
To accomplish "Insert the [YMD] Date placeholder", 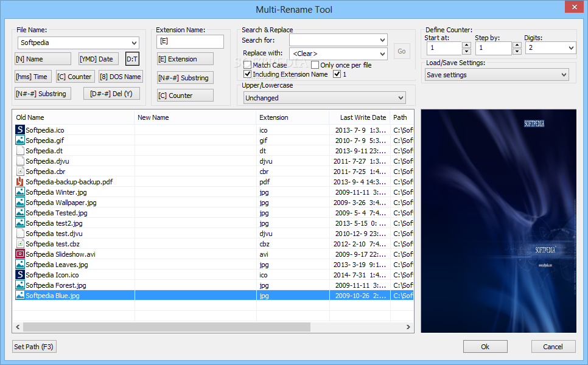I will (99, 59).
